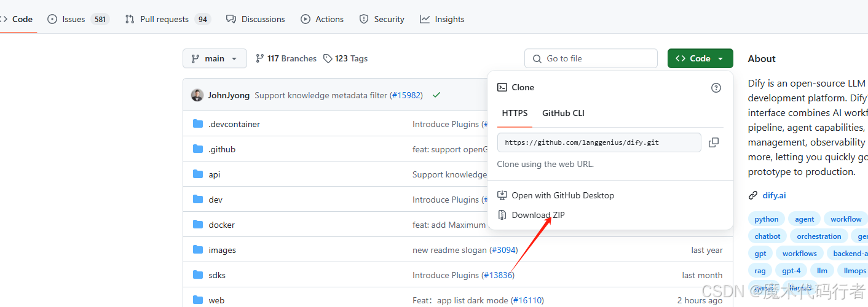Open the dev folder
Screen dimensions: 868x307
coord(216,200)
